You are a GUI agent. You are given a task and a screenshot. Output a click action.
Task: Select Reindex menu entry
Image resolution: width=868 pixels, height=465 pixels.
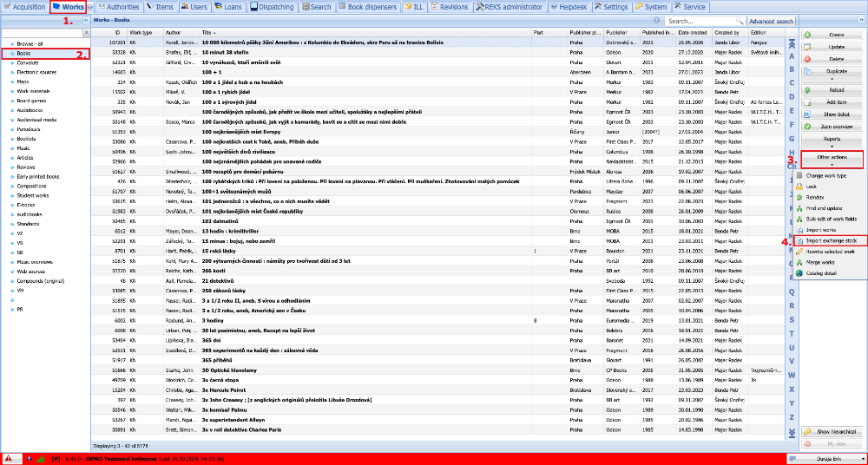coord(831,197)
